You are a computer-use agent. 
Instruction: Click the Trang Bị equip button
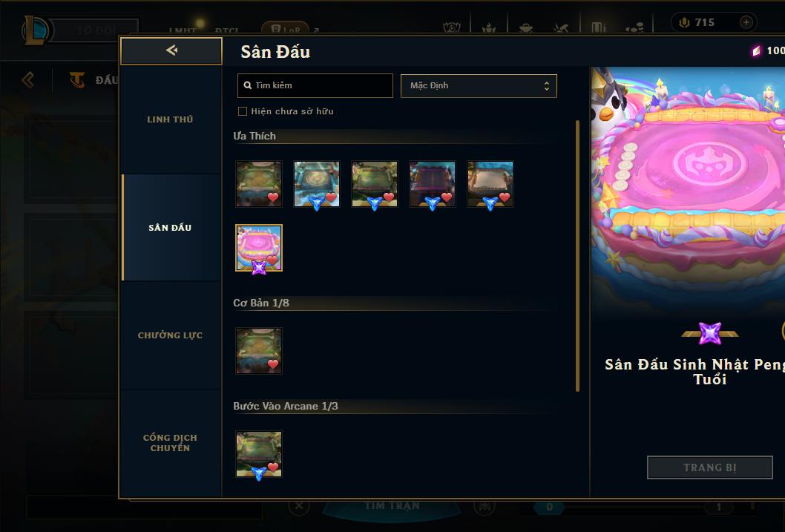709,467
